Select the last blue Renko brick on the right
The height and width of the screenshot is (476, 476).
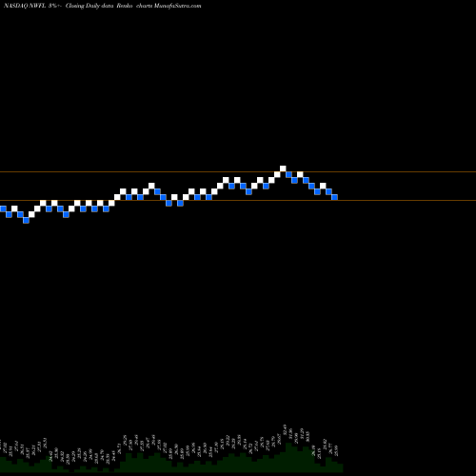[334, 197]
